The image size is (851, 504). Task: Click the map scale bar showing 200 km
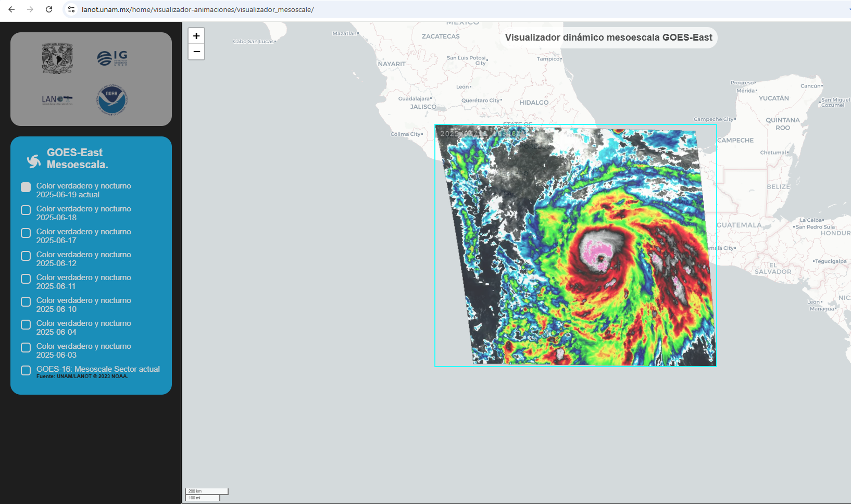pos(207,491)
